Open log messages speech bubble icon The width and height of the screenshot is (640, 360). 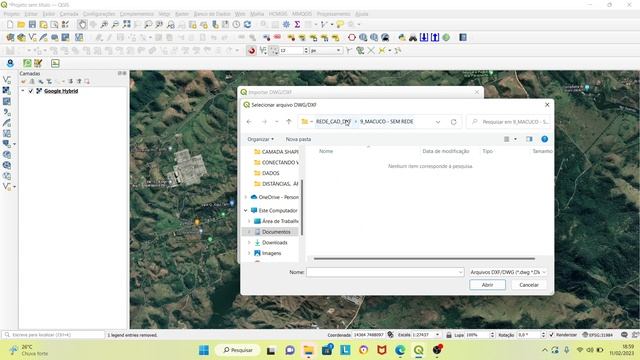pos(624,335)
